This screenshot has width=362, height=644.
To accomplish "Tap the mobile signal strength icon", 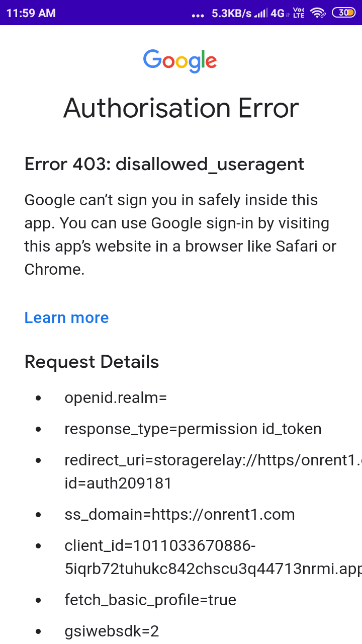I will pos(260,14).
